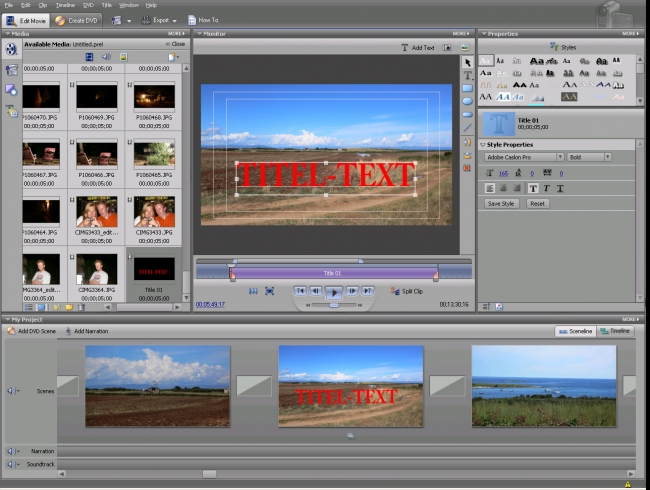Expand the Export dropdown in toolbar

coord(161,19)
